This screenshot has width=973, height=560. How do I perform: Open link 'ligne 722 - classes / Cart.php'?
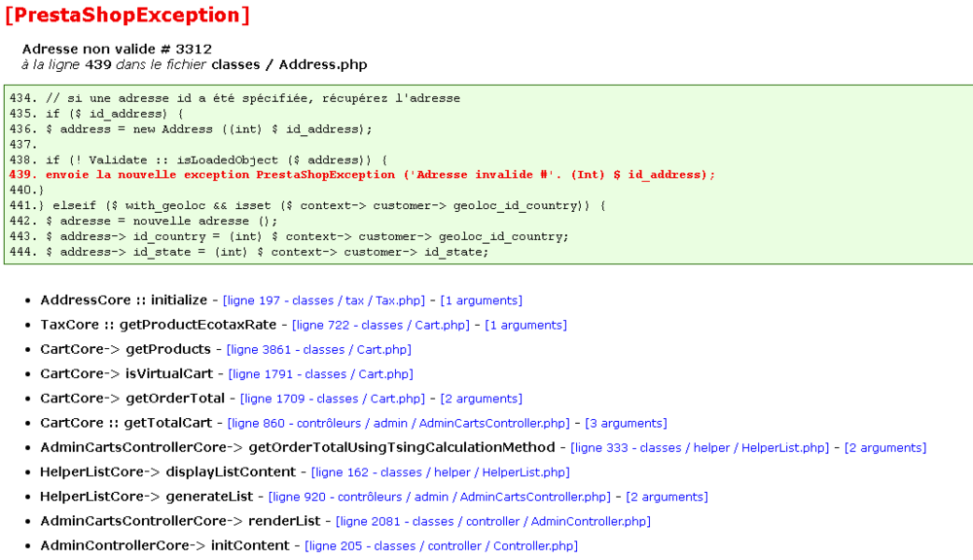point(381,325)
